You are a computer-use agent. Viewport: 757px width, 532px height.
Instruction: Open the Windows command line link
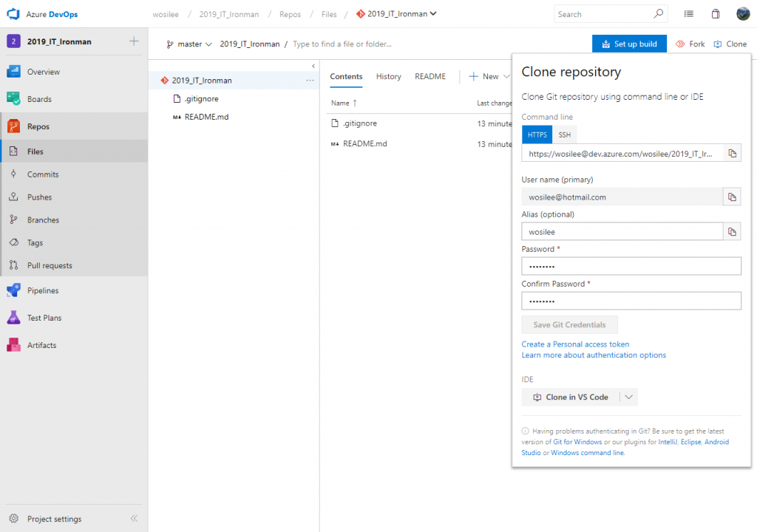[x=588, y=453]
